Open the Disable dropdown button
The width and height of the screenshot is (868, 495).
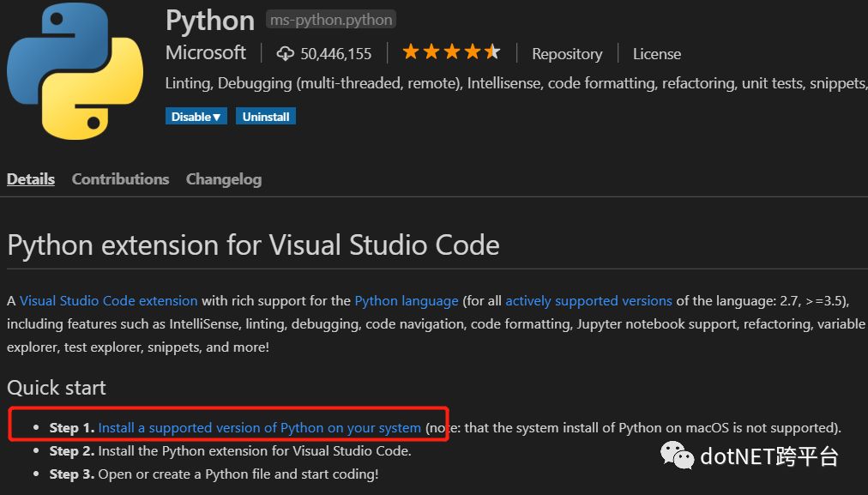click(x=196, y=117)
